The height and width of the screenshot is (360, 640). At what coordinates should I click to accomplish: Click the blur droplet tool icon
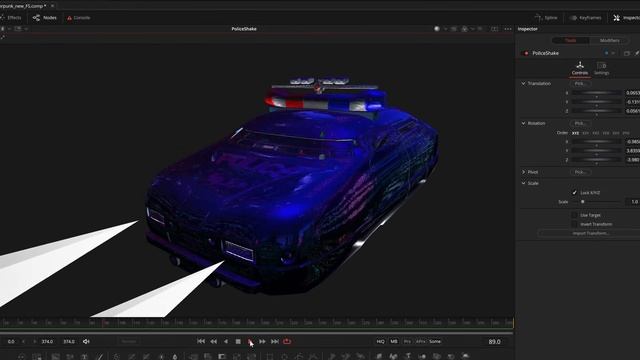click(175, 356)
